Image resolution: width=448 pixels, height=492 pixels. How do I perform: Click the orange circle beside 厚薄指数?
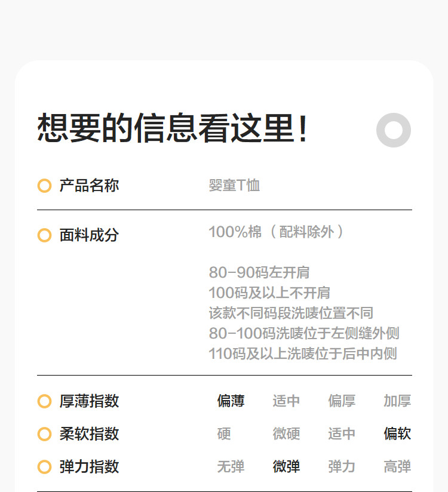click(44, 401)
